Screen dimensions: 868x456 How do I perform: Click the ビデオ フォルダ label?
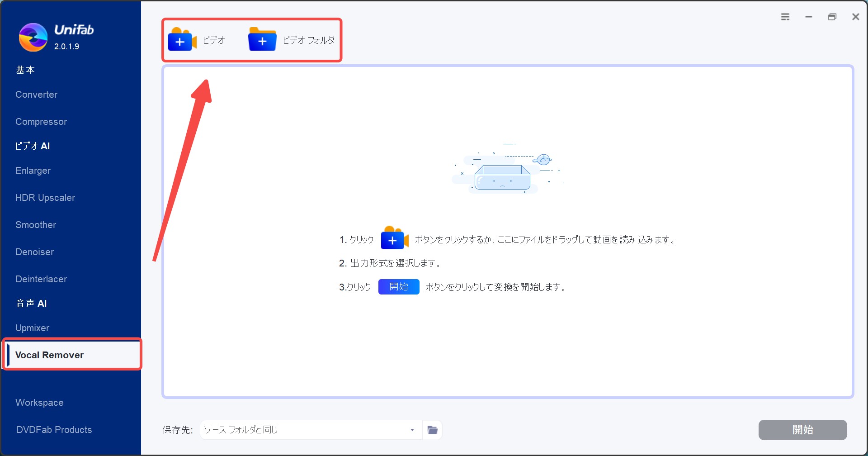(x=308, y=40)
